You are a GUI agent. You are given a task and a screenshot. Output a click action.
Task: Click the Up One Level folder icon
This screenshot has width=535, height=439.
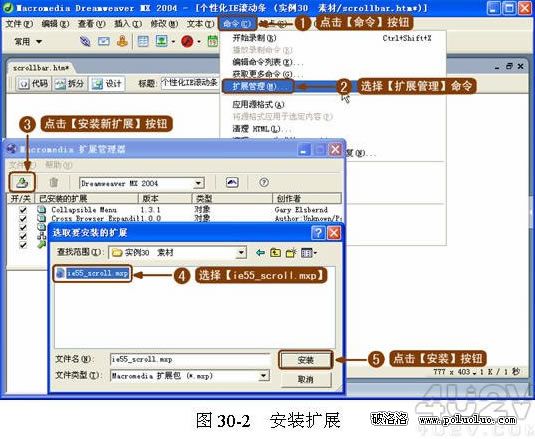point(275,253)
